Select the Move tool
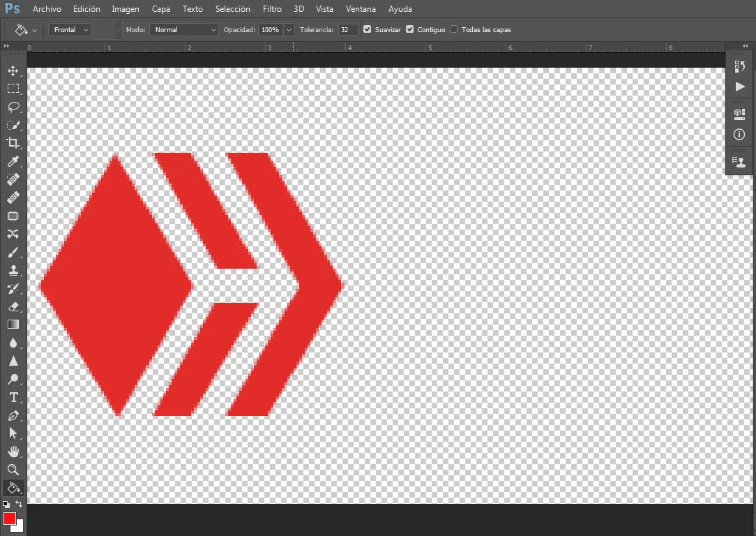The image size is (756, 536). point(13,71)
